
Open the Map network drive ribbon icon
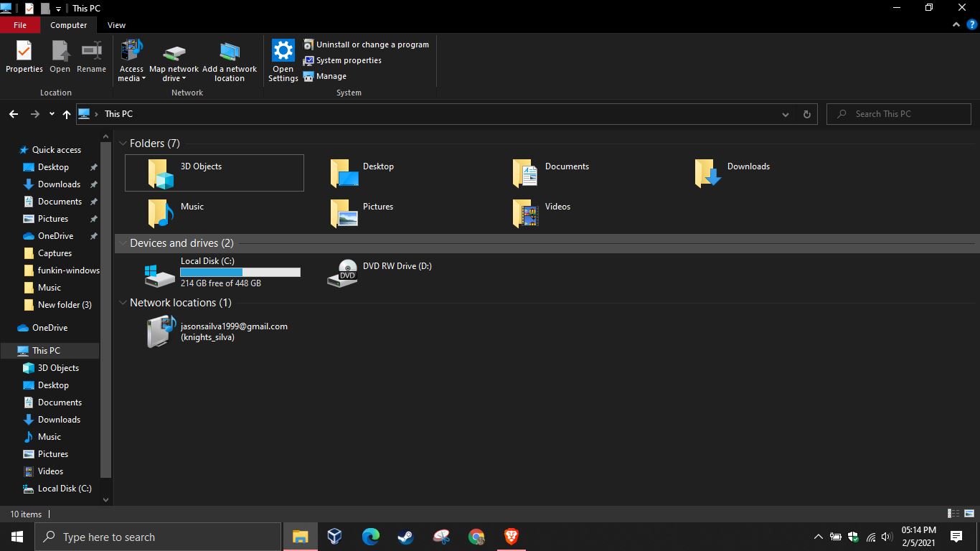(174, 53)
